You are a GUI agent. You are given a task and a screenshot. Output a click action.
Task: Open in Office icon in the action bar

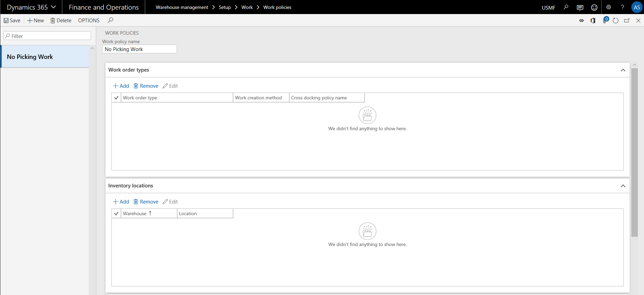click(593, 21)
